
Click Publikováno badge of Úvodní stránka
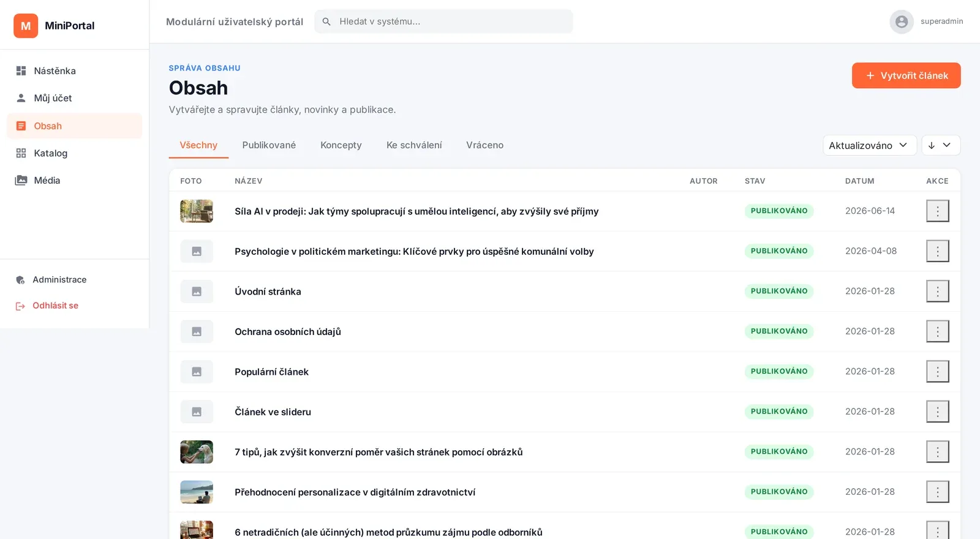(x=779, y=291)
